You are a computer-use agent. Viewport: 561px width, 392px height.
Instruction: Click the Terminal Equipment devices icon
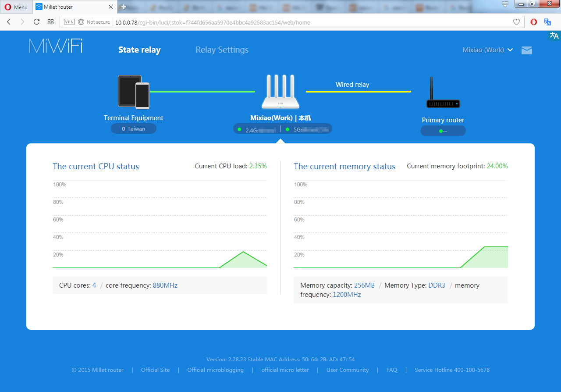click(x=134, y=92)
